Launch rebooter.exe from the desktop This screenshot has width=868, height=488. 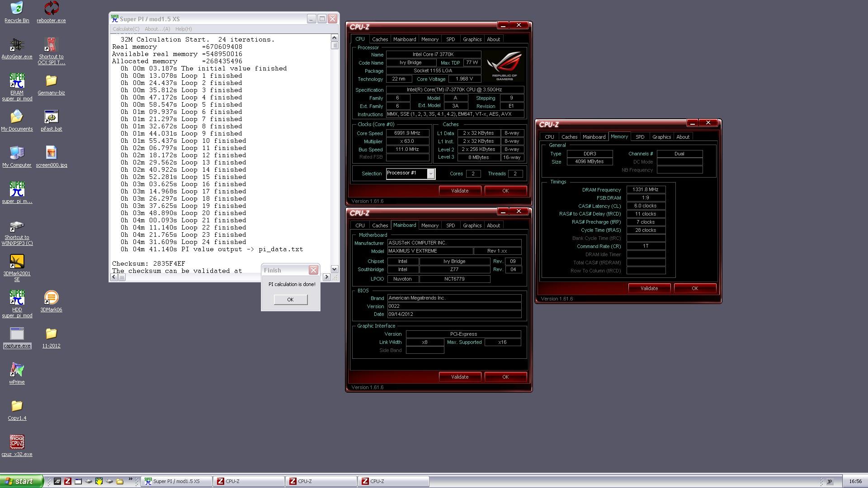click(x=51, y=12)
